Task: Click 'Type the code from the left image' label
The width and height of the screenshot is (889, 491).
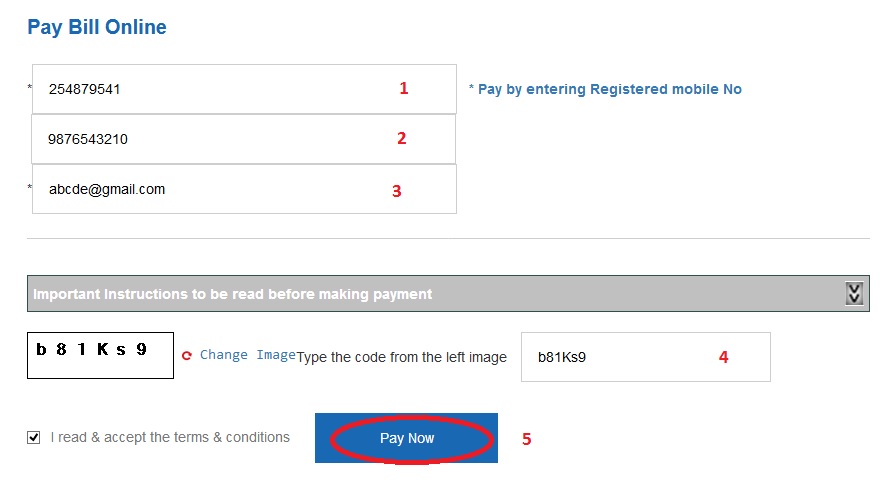Action: [402, 357]
